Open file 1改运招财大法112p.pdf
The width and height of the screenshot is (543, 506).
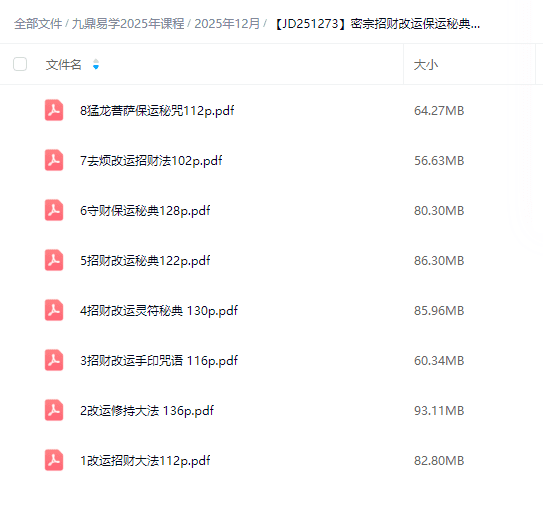point(145,461)
